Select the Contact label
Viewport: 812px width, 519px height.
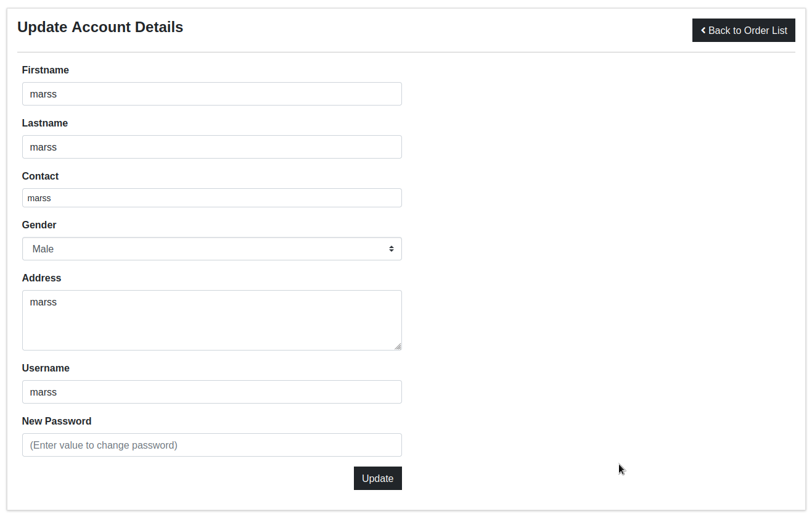(x=41, y=176)
